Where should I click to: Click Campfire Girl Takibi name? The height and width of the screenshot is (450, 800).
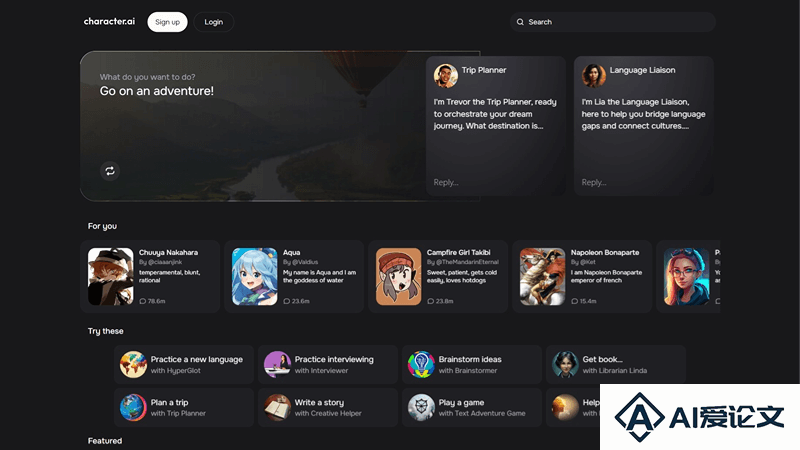(459, 252)
